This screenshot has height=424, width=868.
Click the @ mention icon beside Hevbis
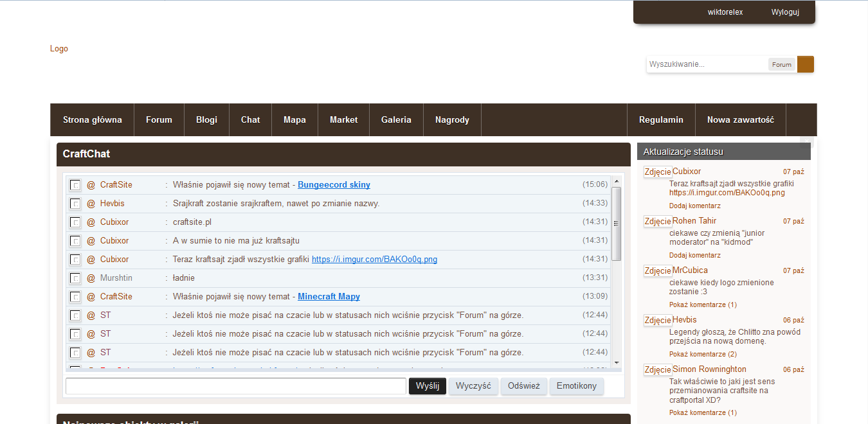pyautogui.click(x=91, y=203)
